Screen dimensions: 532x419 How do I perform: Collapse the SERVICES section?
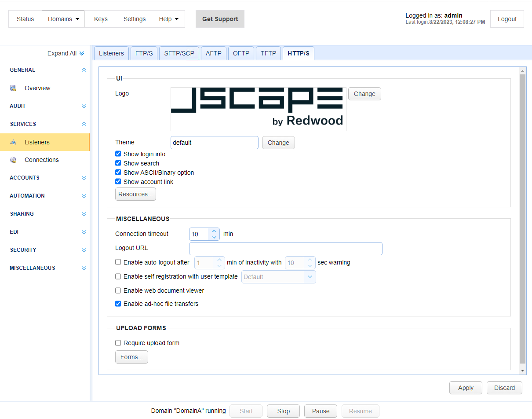click(84, 124)
